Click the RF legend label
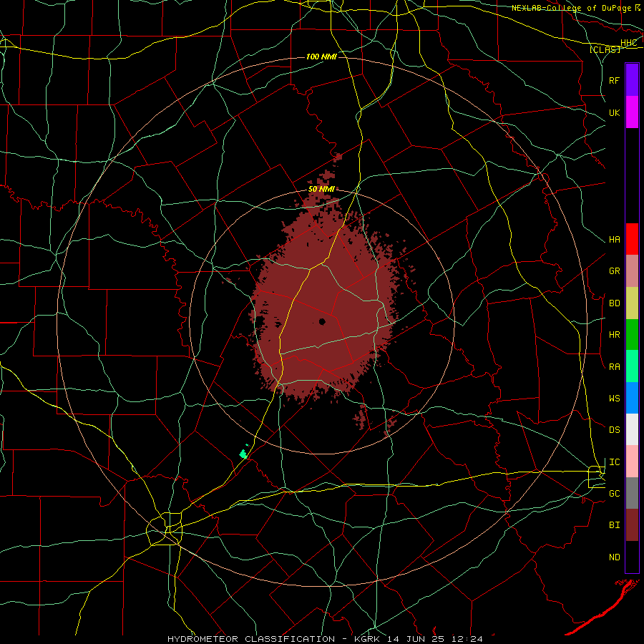The width and height of the screenshot is (644, 644). click(x=614, y=80)
